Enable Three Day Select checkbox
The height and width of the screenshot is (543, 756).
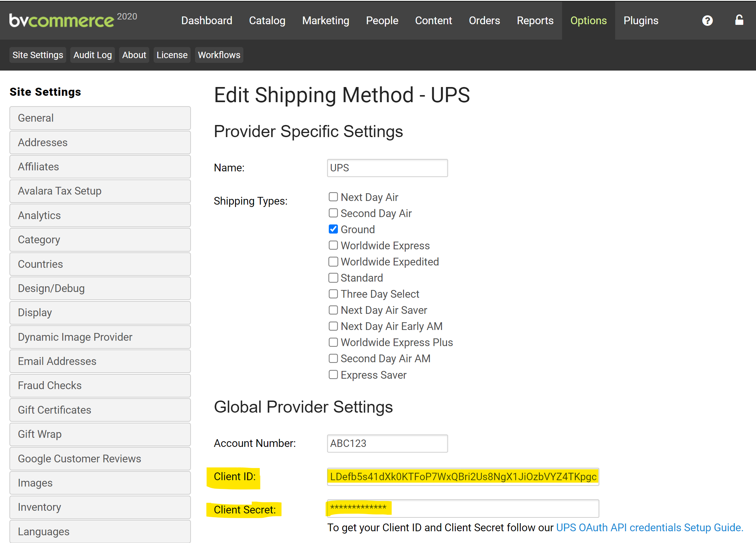(x=333, y=294)
